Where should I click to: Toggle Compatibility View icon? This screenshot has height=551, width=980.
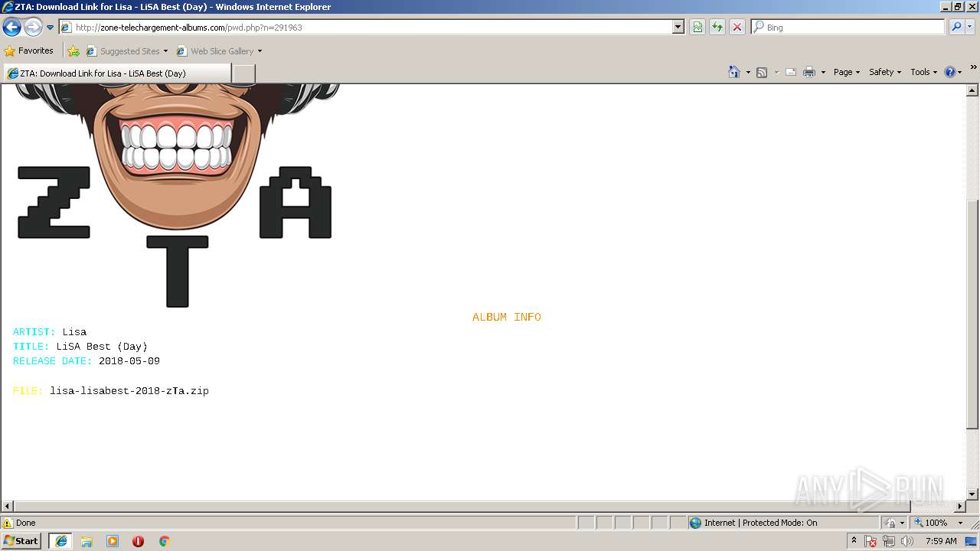point(697,27)
